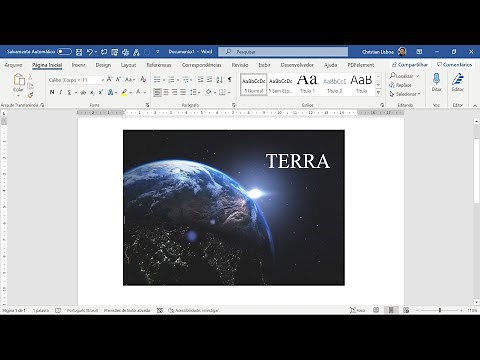Insert a bulleted list
This screenshot has height=360, width=480.
tap(157, 80)
